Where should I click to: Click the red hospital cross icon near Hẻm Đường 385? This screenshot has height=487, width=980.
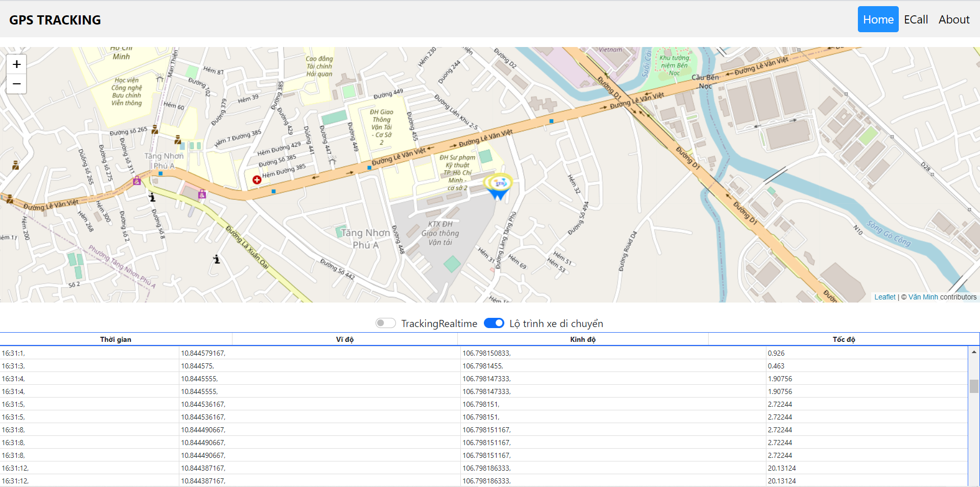(257, 180)
